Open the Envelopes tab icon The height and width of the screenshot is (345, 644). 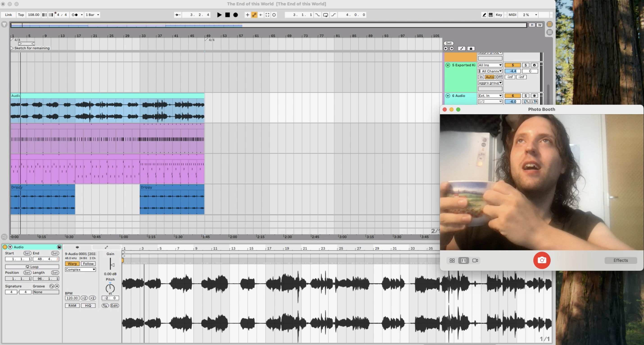pos(107,247)
